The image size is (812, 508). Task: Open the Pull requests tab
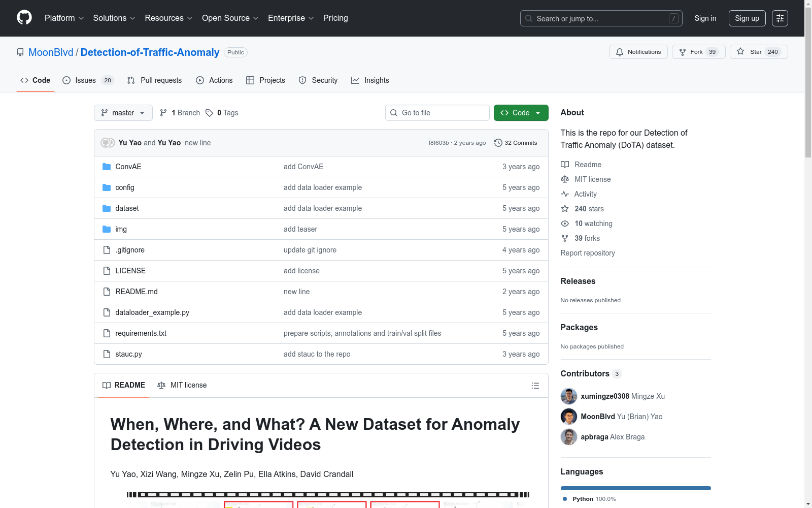pyautogui.click(x=154, y=80)
